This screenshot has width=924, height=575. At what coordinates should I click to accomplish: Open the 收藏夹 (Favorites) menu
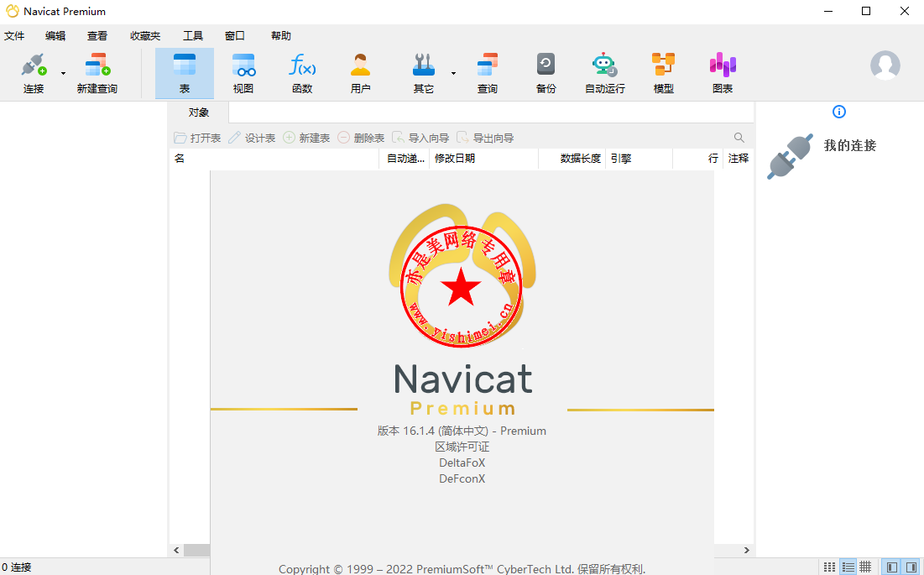pyautogui.click(x=145, y=36)
